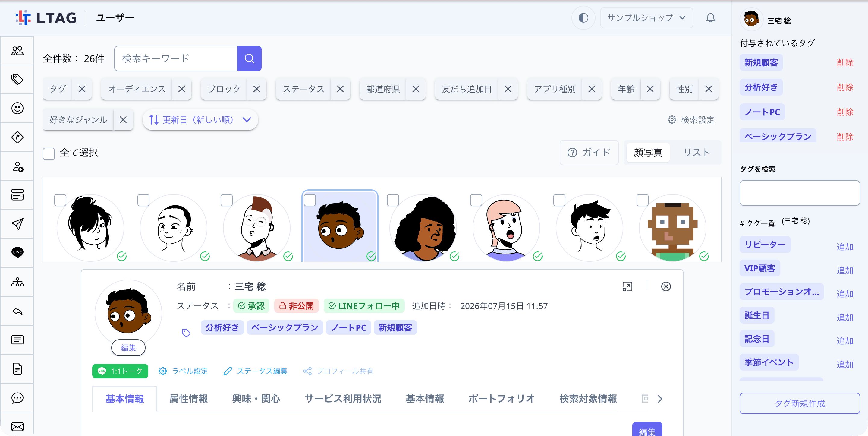Check the pixel-art avatar's checkbox
868x436 pixels.
tap(642, 200)
